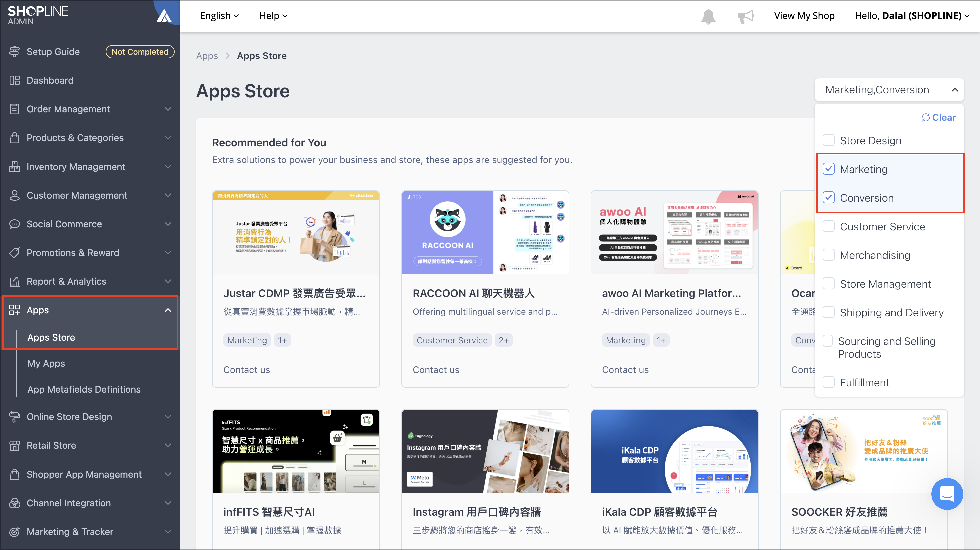Check the Store Management filter checkbox
The height and width of the screenshot is (550, 980).
point(828,284)
